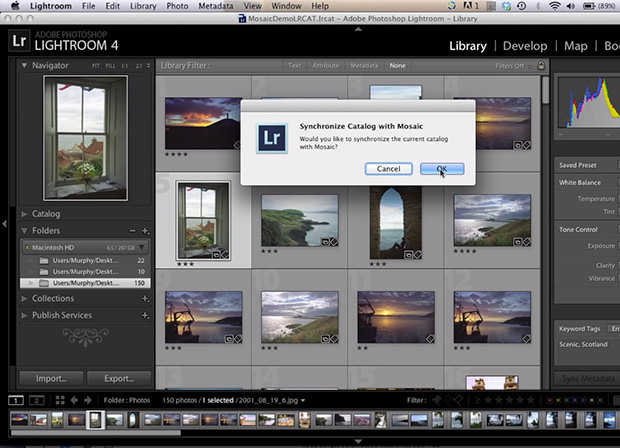Set Navigator zoom to FIT
Viewport: 620px width, 448px height.
[96, 66]
